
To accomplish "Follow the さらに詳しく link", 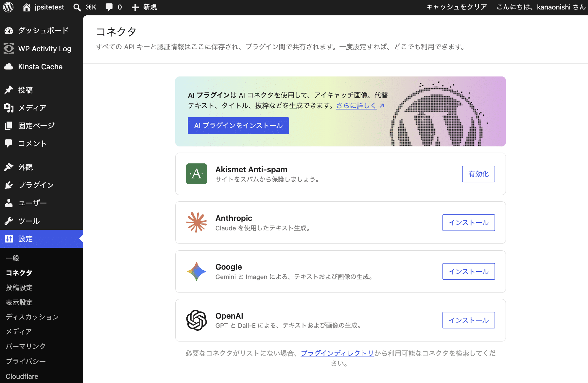I will (356, 106).
